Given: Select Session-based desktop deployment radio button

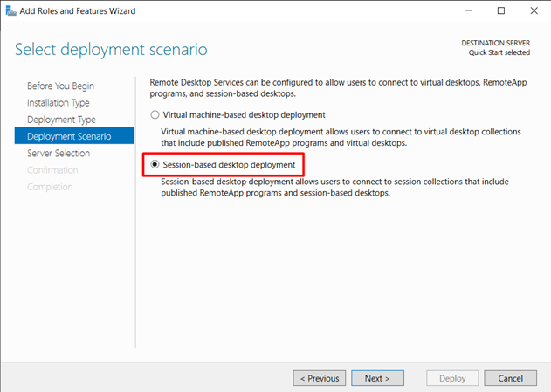Looking at the screenshot, I should click(x=155, y=164).
